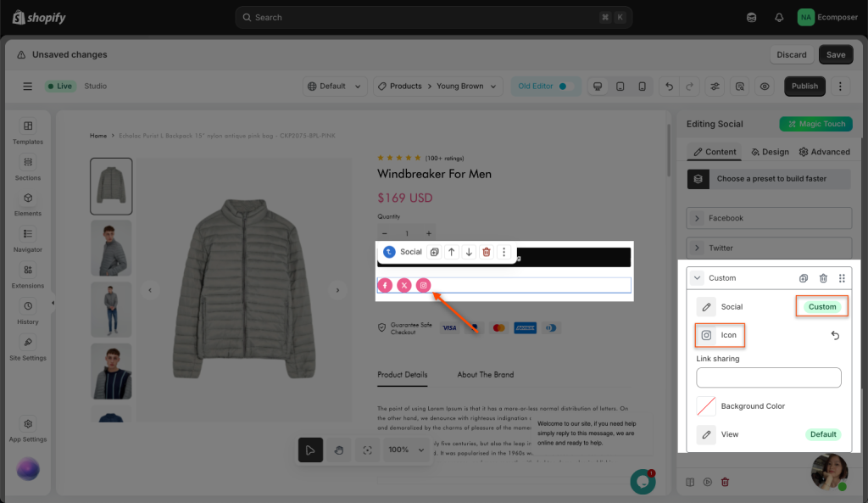The height and width of the screenshot is (503, 868).
Task: Open the Templates panel in sidebar
Action: click(28, 131)
